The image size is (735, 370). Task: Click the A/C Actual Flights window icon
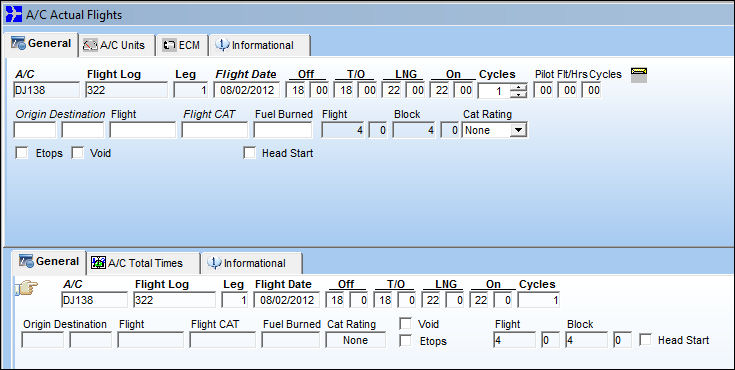point(14,14)
